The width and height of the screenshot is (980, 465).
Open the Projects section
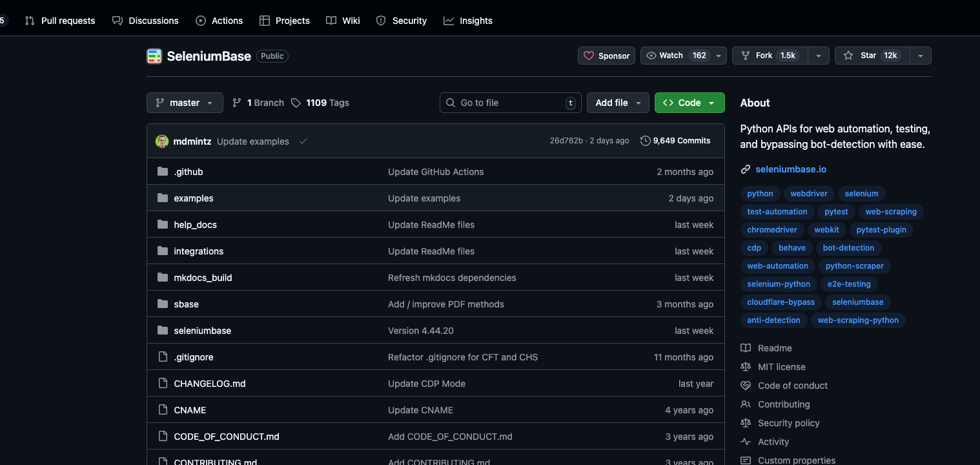[284, 20]
